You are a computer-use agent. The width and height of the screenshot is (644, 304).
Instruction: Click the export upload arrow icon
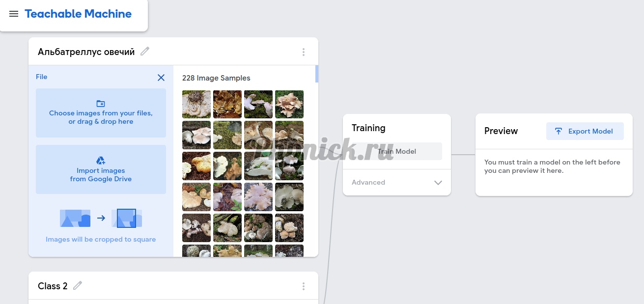[x=559, y=131]
